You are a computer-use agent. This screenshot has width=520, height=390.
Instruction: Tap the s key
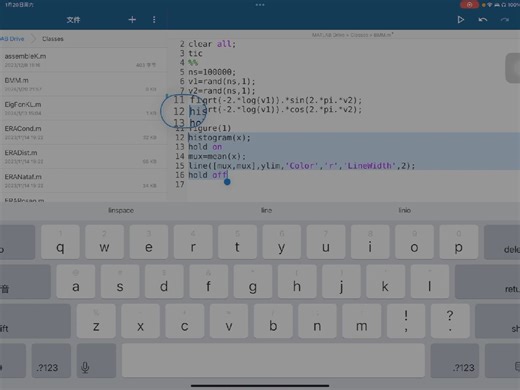point(120,282)
